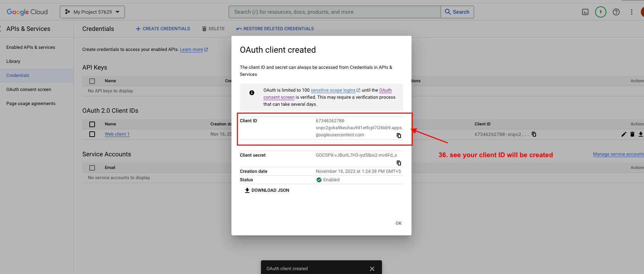Select all OAuth 2.0 Client IDs checkbox

click(92, 124)
